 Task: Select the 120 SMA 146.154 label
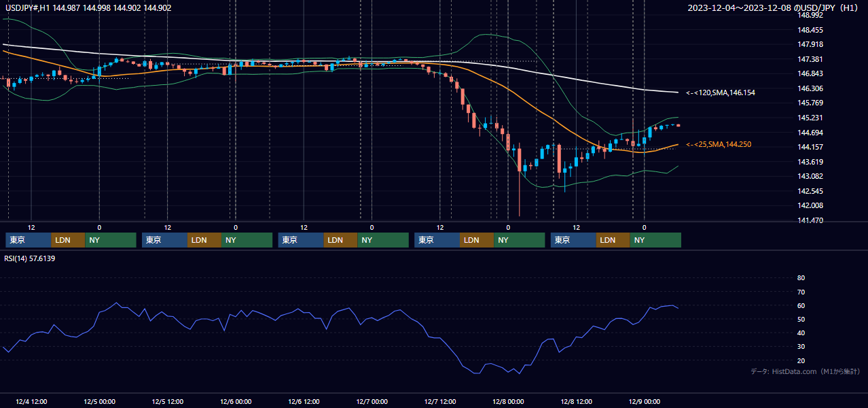(x=721, y=92)
